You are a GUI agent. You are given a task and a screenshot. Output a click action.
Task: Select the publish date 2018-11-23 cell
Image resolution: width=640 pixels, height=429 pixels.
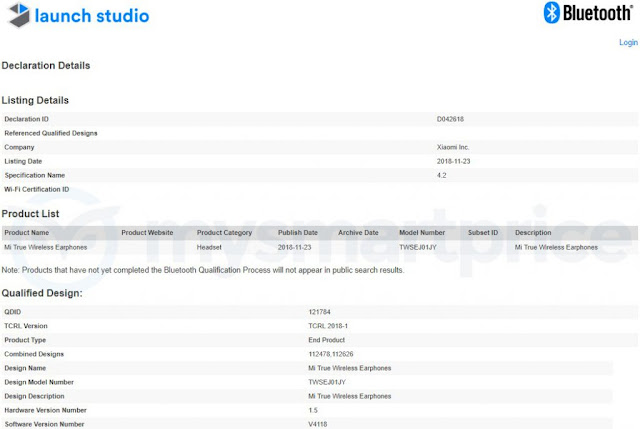pyautogui.click(x=294, y=247)
